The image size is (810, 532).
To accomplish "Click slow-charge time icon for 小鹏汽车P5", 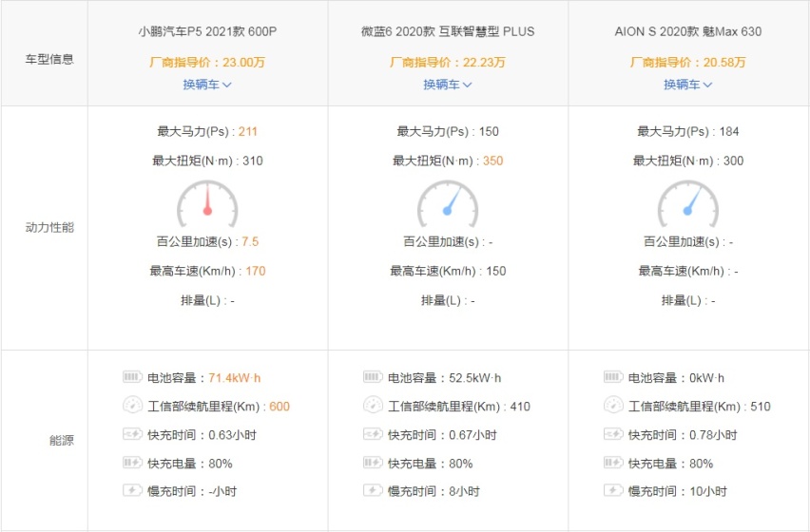I will point(132,490).
